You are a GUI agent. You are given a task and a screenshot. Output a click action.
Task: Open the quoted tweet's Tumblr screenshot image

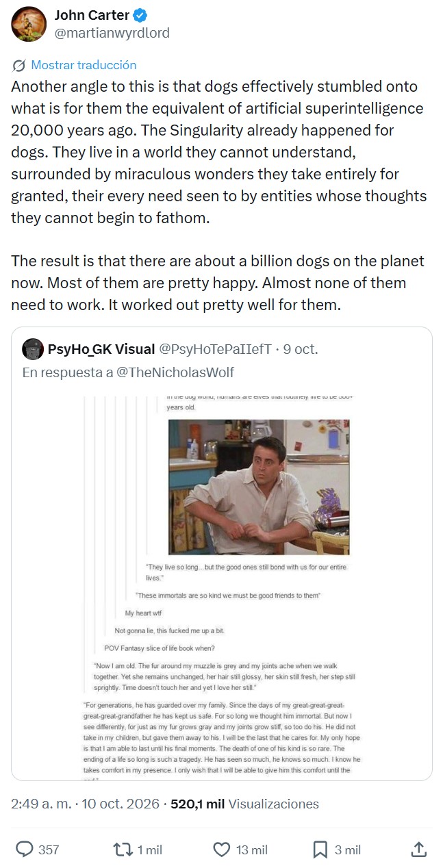(222, 584)
